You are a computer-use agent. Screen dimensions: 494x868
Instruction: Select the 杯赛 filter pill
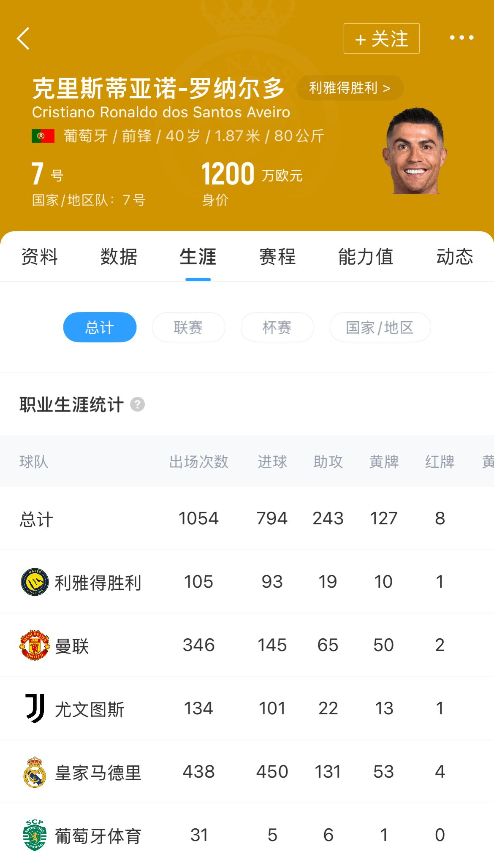point(277,327)
